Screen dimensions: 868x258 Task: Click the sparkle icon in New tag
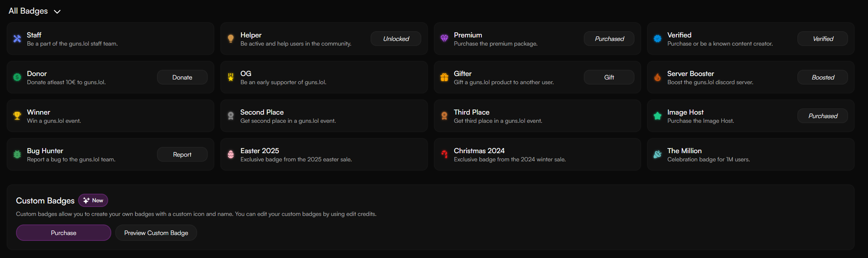pos(86,200)
